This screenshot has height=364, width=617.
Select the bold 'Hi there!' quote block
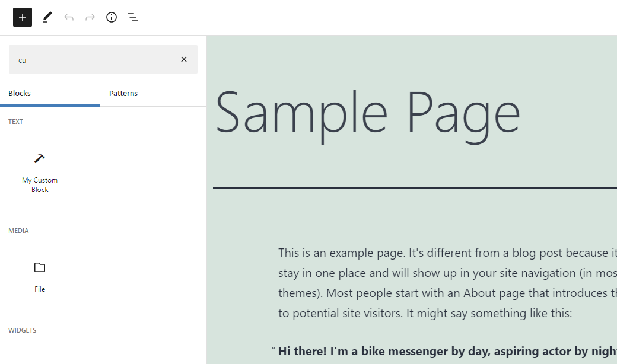point(447,351)
